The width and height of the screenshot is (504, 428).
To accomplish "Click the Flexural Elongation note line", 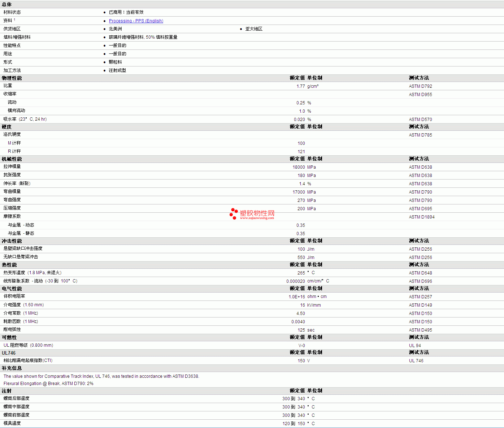I will point(48,384).
